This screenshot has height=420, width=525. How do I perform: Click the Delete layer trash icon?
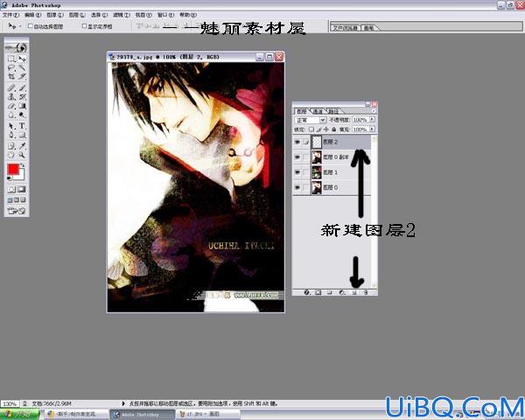[x=366, y=292]
